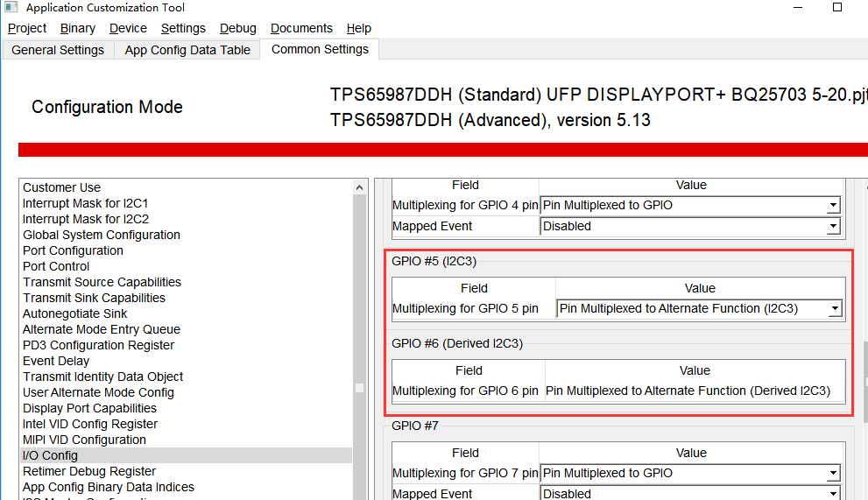The height and width of the screenshot is (500, 868).
Task: Click the register list scrollbar thumb
Action: point(359,388)
